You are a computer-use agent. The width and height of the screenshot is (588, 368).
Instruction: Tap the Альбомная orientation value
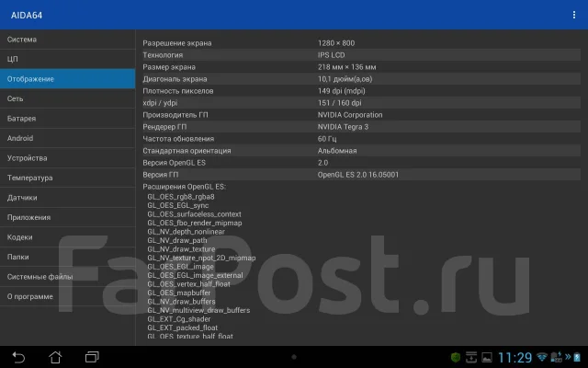(337, 151)
